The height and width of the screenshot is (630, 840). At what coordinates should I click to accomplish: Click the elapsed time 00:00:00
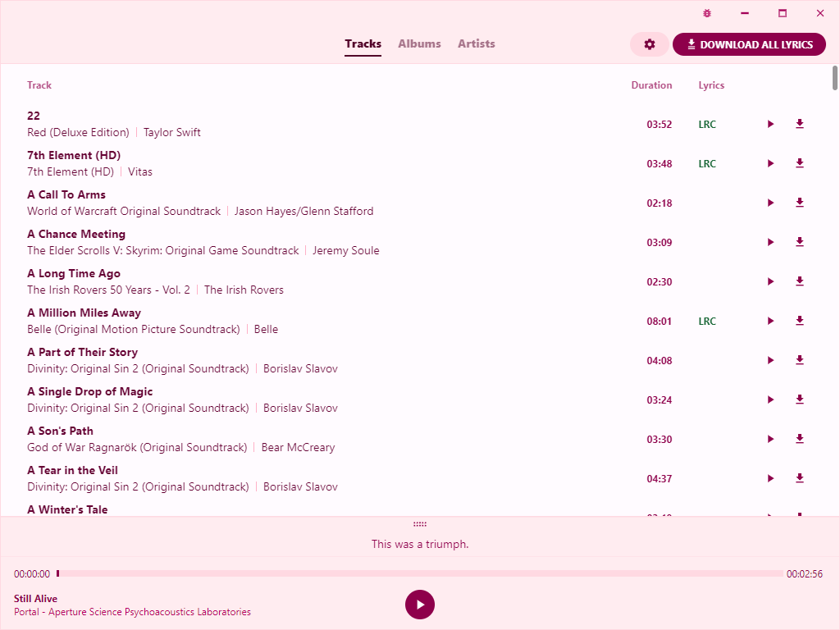(x=32, y=573)
